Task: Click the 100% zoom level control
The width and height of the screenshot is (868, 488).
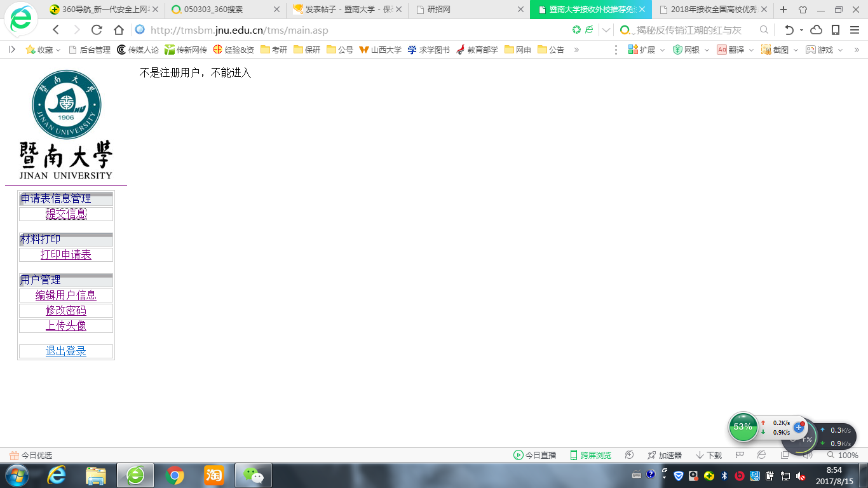Action: tap(843, 456)
